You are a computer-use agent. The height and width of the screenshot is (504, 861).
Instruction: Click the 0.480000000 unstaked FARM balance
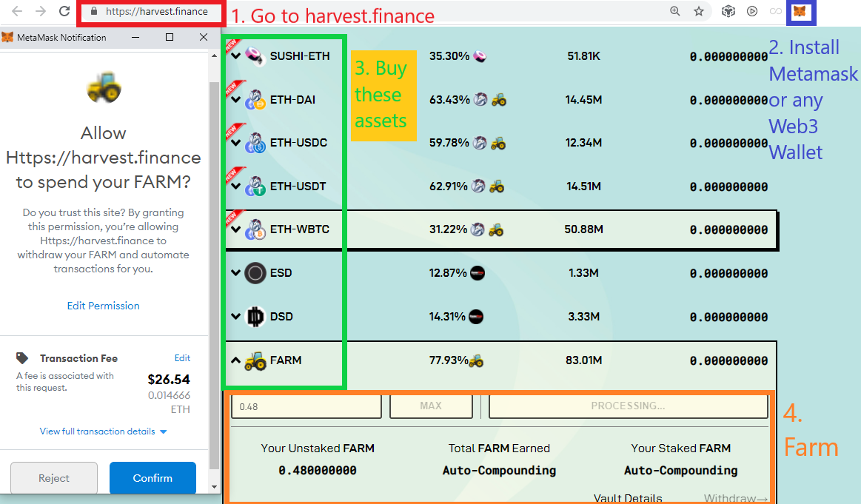(318, 471)
